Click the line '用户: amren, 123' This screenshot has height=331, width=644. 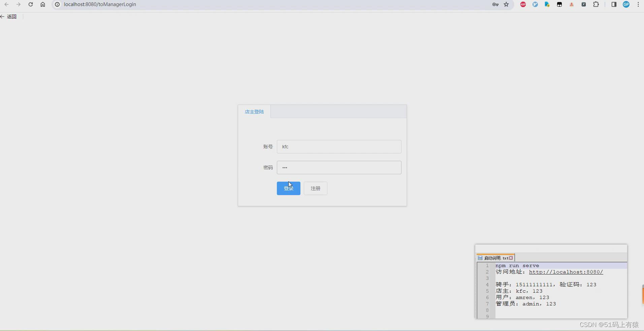point(522,297)
